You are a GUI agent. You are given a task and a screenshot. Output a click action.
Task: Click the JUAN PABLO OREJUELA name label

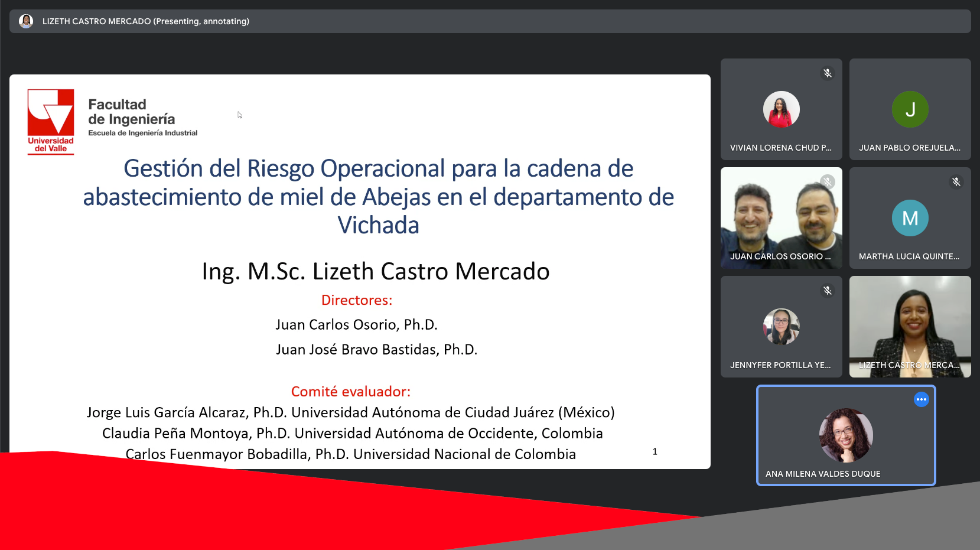click(909, 148)
